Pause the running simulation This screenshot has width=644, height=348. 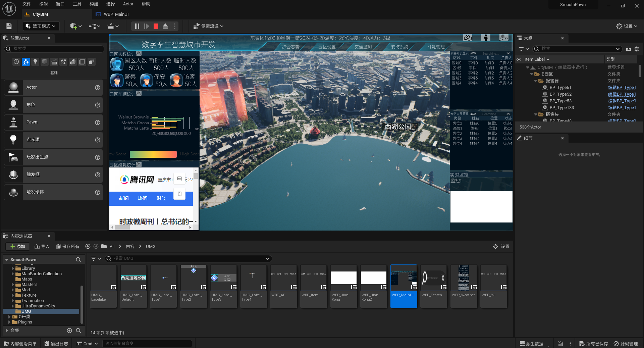click(137, 26)
